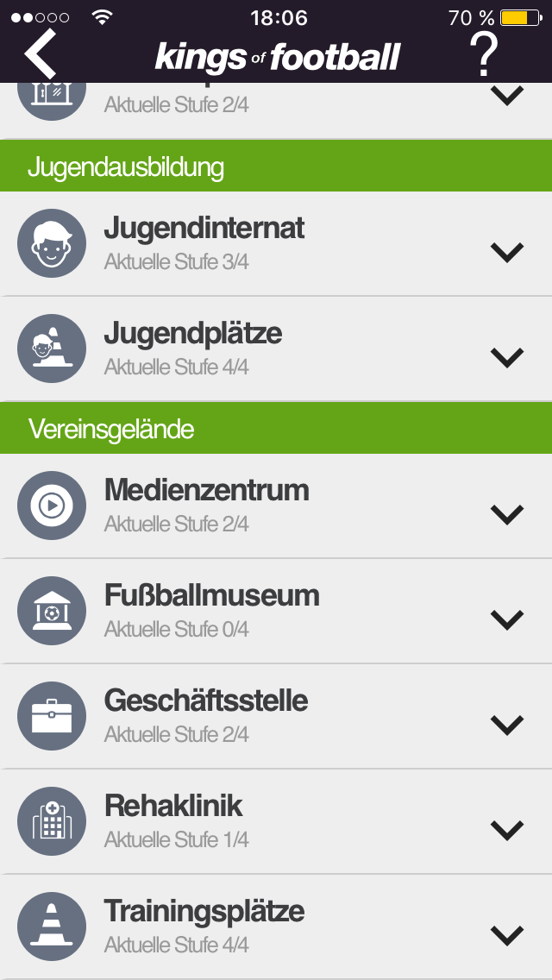Viewport: 552px width, 980px height.
Task: Tap the kings of football logo
Action: click(x=277, y=57)
